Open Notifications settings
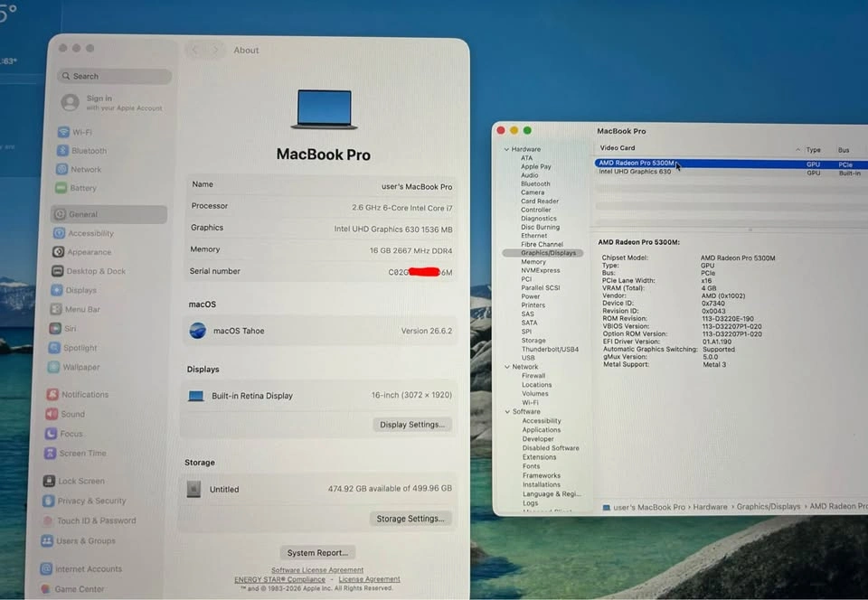Screen dimensions: 868x600 (78, 394)
